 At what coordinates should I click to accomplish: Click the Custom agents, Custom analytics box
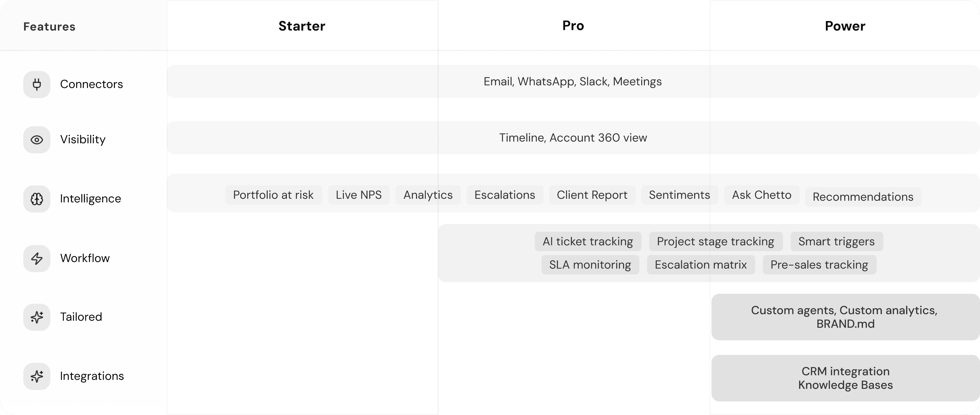(x=845, y=317)
